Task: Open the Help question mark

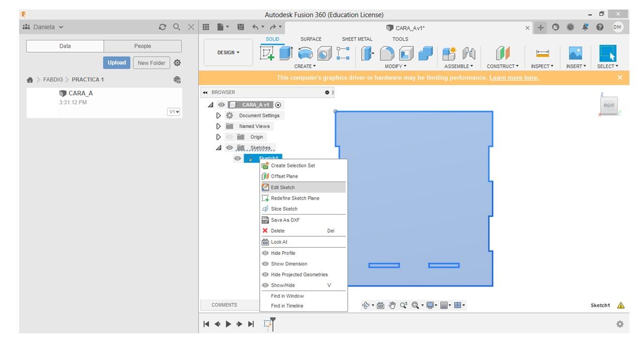Action: (600, 28)
